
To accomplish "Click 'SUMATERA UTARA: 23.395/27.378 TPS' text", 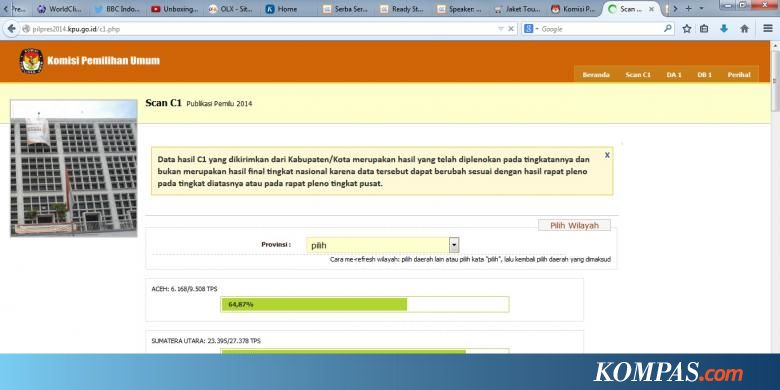I will pyautogui.click(x=206, y=341).
